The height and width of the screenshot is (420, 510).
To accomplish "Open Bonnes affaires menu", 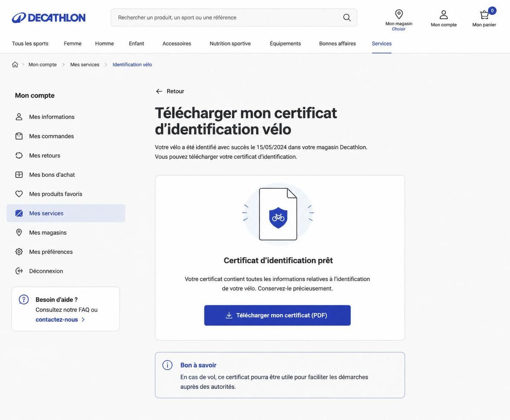I will point(338,44).
